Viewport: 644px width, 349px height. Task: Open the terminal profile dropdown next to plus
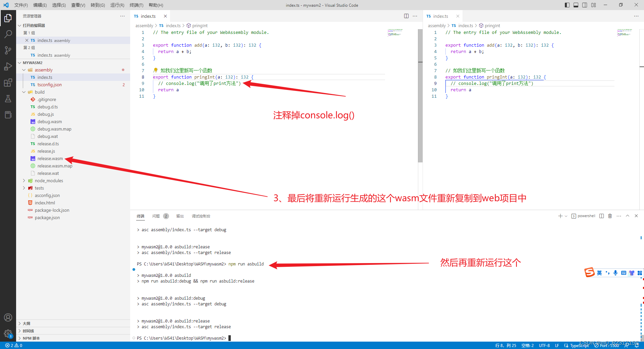tap(566, 216)
